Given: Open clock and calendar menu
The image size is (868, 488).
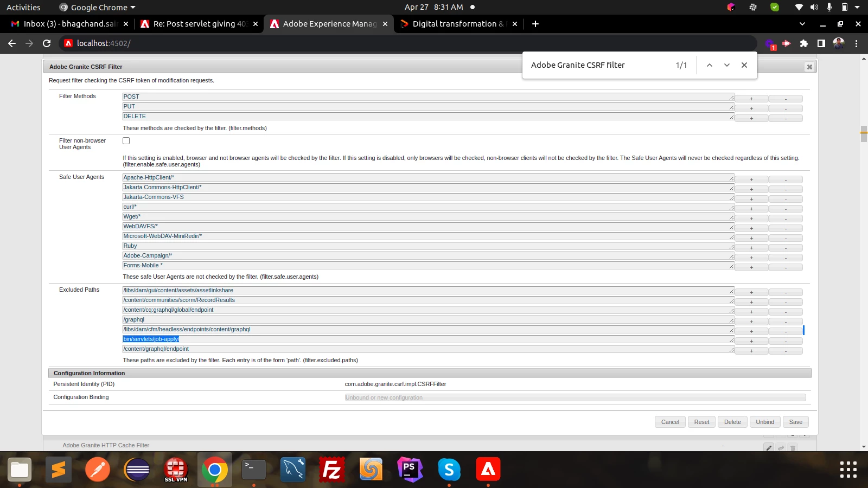Looking at the screenshot, I should click(x=434, y=7).
